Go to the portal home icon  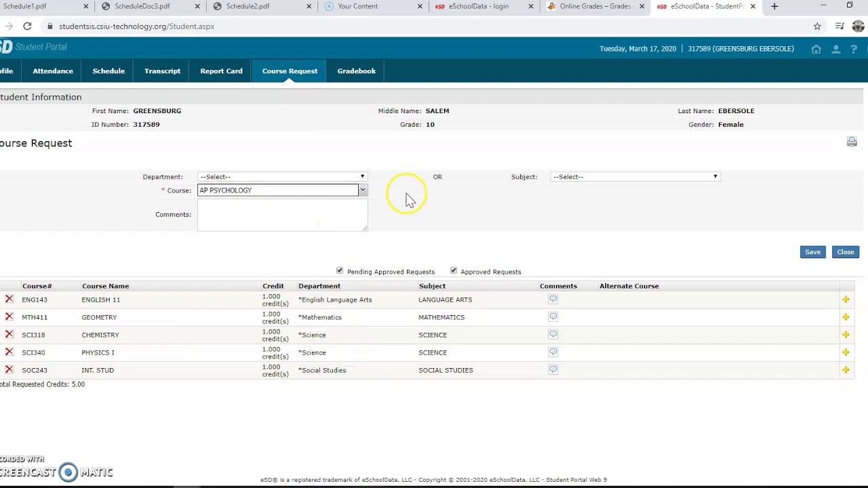(x=816, y=49)
